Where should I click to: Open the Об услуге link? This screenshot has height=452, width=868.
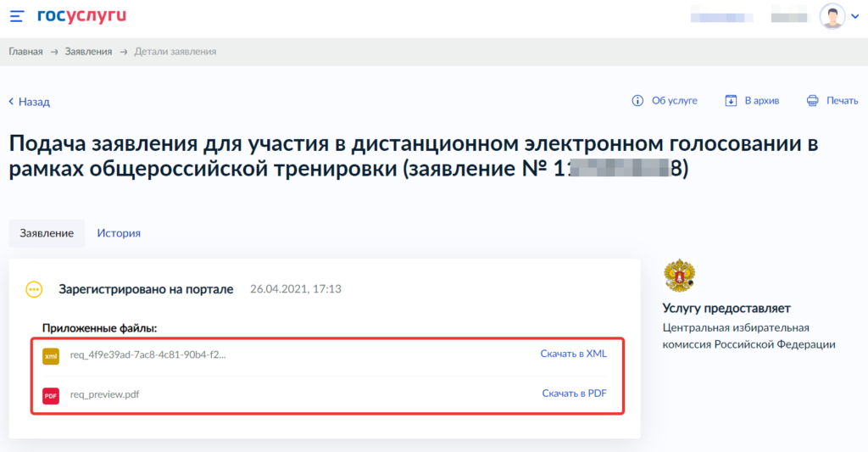click(674, 101)
